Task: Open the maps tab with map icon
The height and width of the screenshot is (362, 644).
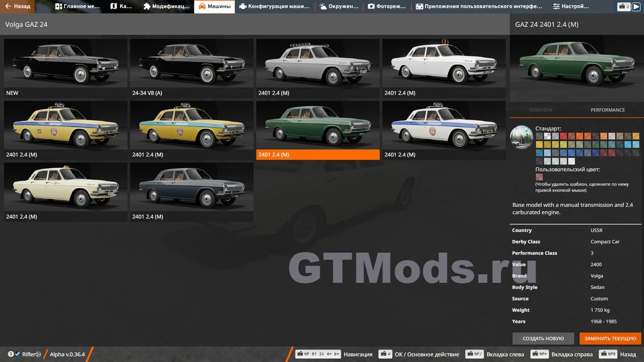Action: 121,7
